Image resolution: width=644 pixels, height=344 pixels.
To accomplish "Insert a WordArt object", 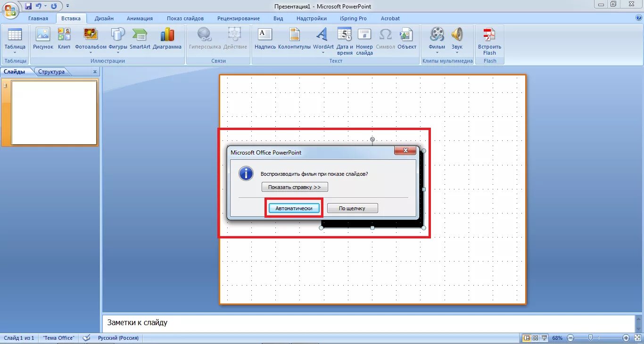I will 322,41.
